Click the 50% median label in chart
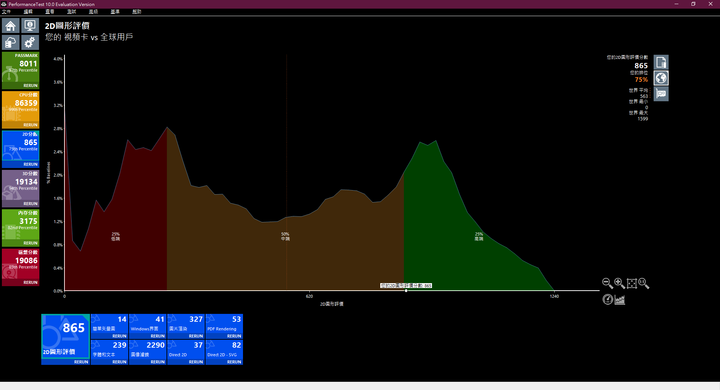720x390 pixels. point(285,237)
